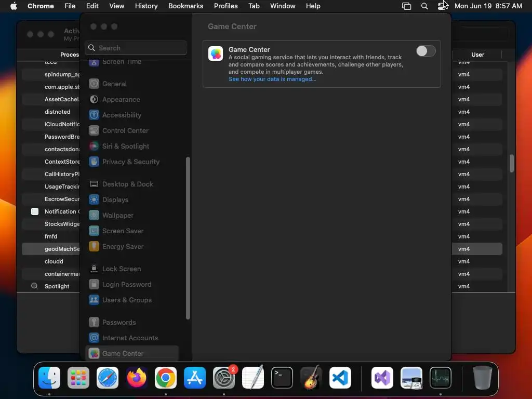Open Visual Studio Code from the Dock
The height and width of the screenshot is (399, 532).
point(340,378)
